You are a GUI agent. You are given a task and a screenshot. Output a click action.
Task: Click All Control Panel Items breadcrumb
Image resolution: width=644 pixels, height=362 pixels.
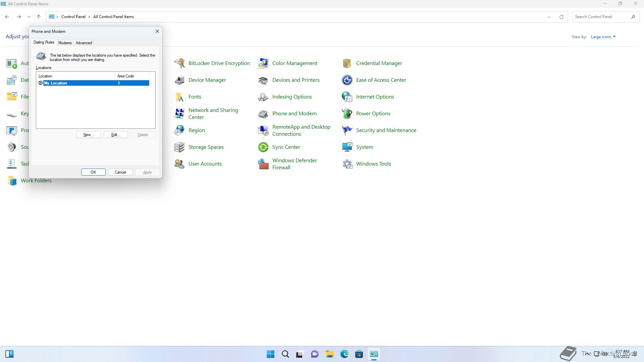(113, 17)
